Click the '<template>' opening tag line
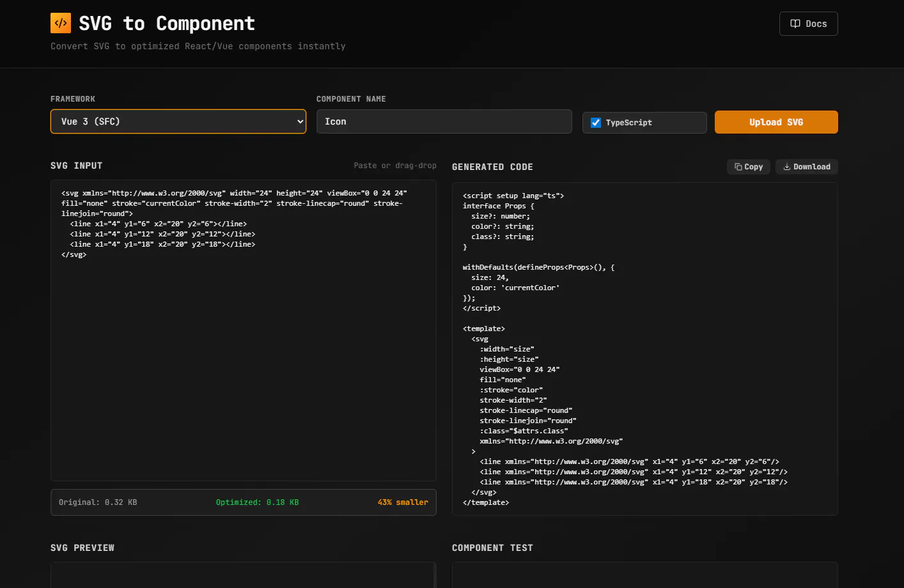904x588 pixels. (x=484, y=329)
